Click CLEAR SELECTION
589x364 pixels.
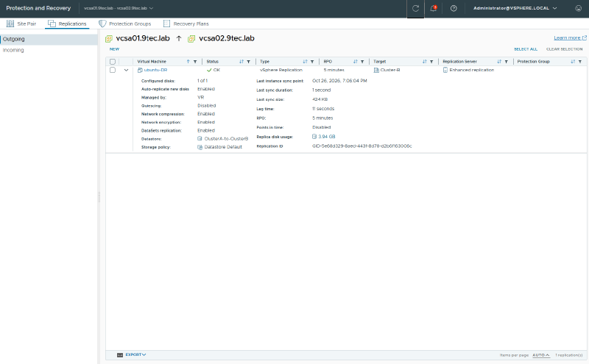(564, 49)
